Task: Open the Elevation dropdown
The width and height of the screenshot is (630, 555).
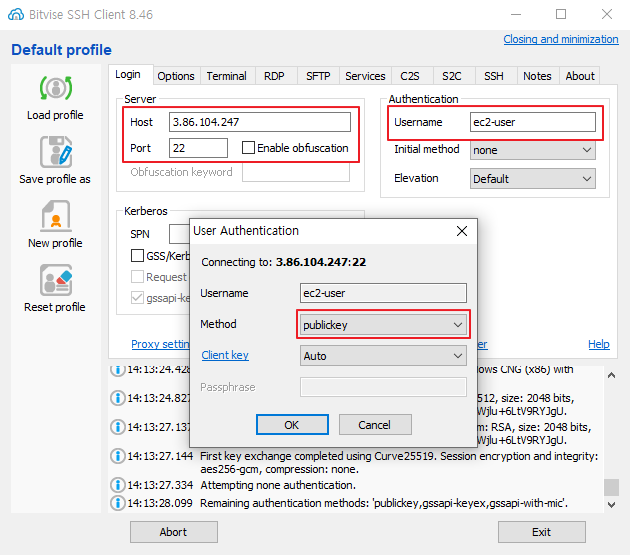Action: (x=532, y=179)
